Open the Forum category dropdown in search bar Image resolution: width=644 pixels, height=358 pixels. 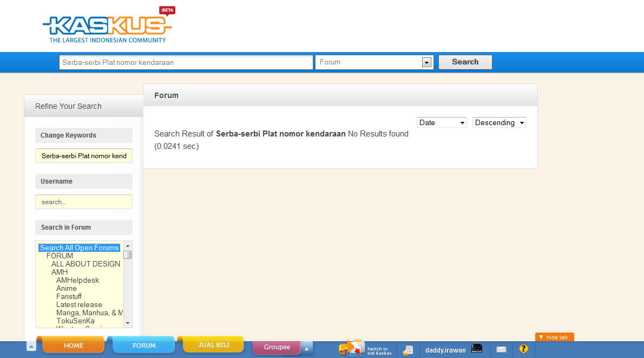click(374, 62)
